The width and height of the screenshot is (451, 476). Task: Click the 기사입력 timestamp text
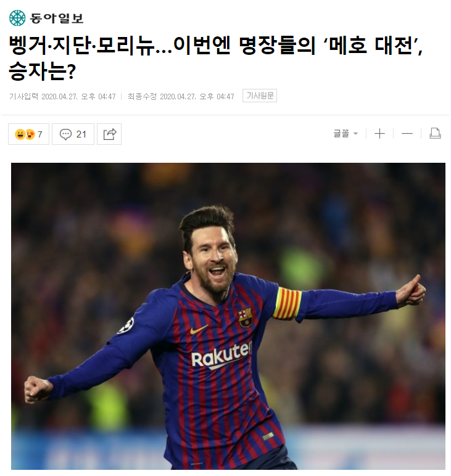coord(62,97)
